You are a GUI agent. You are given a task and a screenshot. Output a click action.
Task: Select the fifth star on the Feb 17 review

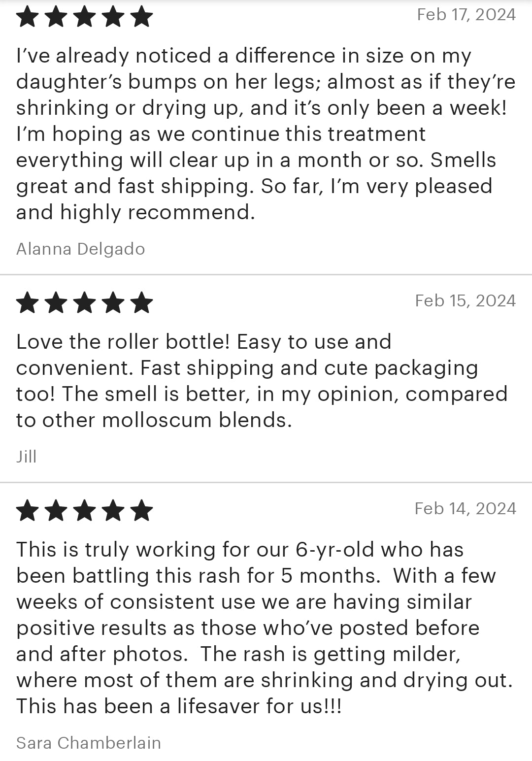[142, 16]
